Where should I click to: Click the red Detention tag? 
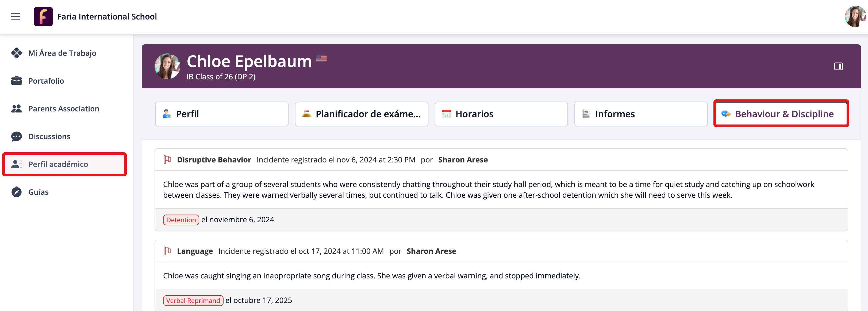pyautogui.click(x=181, y=220)
